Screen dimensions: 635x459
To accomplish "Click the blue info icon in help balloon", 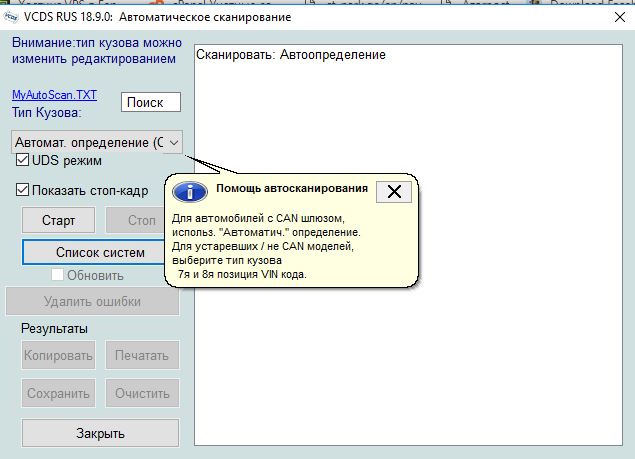I will (190, 192).
